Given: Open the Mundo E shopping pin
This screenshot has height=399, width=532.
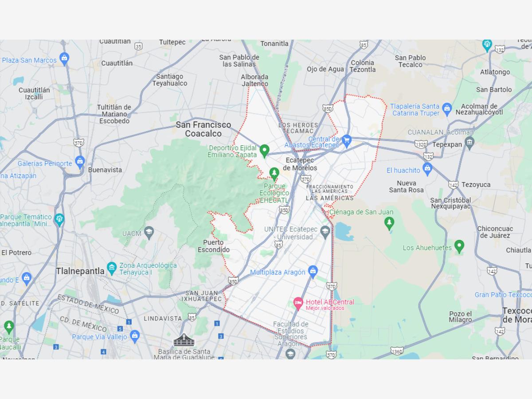Looking at the screenshot, I should click(27, 279).
